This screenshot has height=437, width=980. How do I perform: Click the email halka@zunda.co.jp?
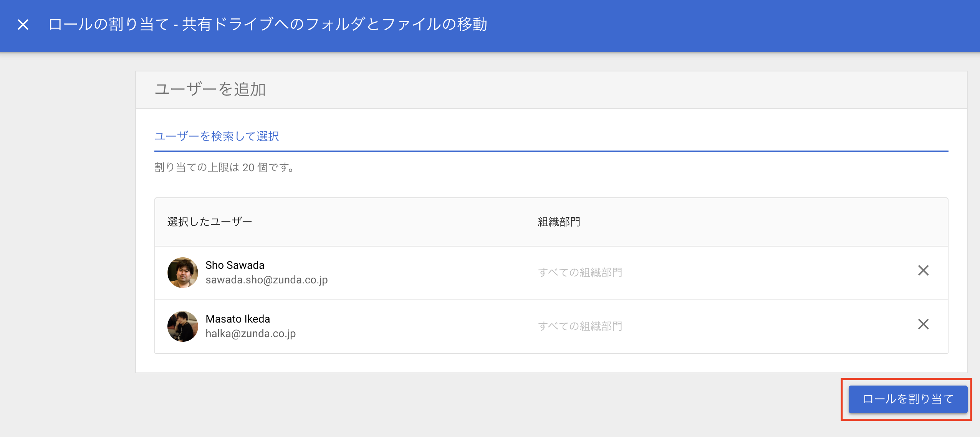click(251, 334)
